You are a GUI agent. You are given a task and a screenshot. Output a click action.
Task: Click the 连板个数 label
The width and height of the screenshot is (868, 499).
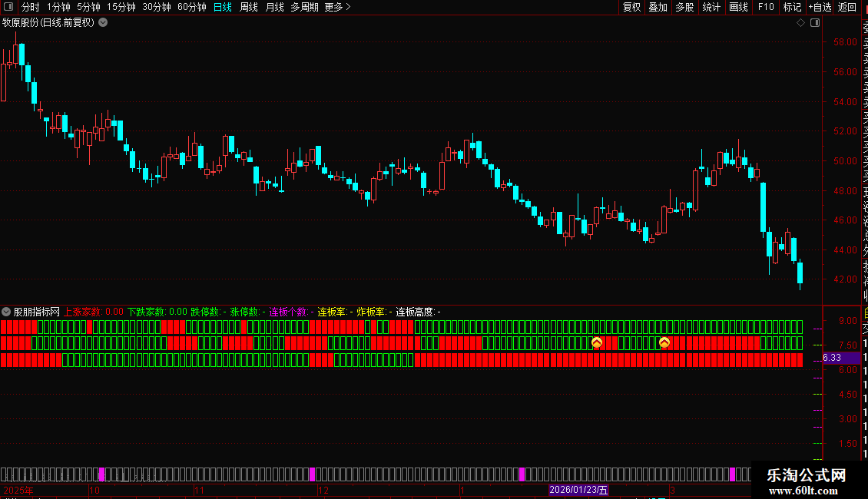(x=288, y=312)
